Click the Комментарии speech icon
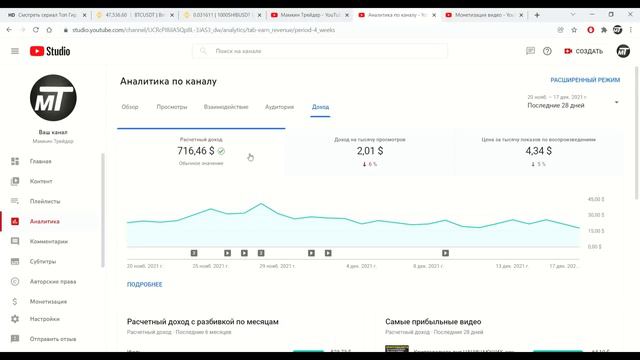 coord(15,241)
